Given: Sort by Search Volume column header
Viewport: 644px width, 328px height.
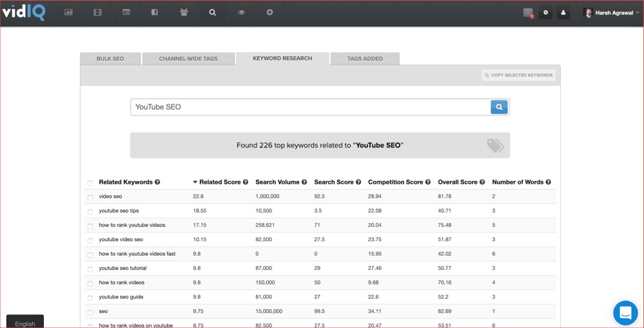Looking at the screenshot, I should (277, 182).
